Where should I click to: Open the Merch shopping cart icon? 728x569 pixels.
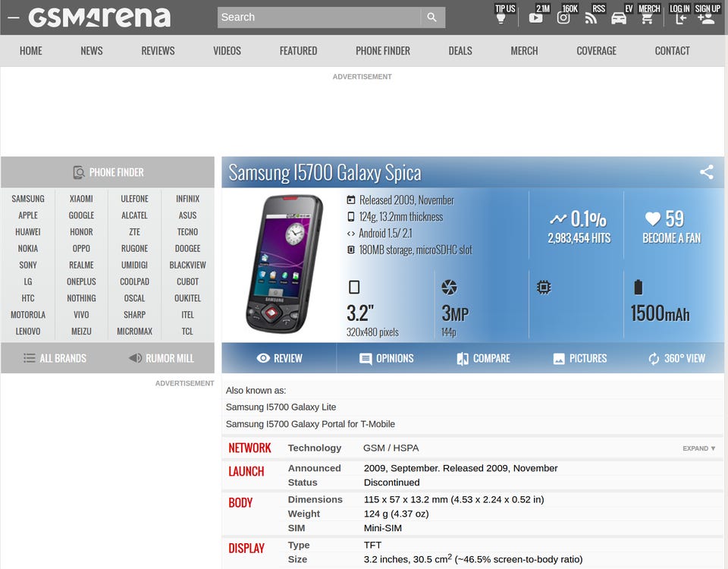click(x=647, y=18)
